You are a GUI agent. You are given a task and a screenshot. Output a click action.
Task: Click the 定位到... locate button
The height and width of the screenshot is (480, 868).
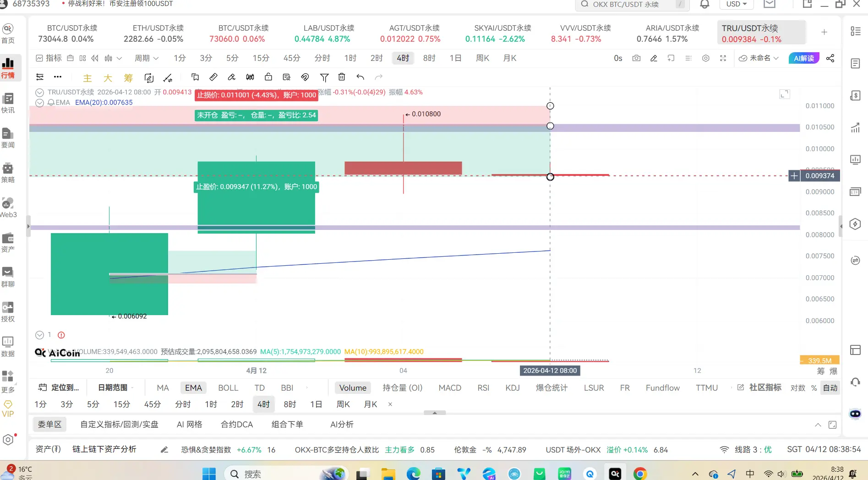[59, 387]
